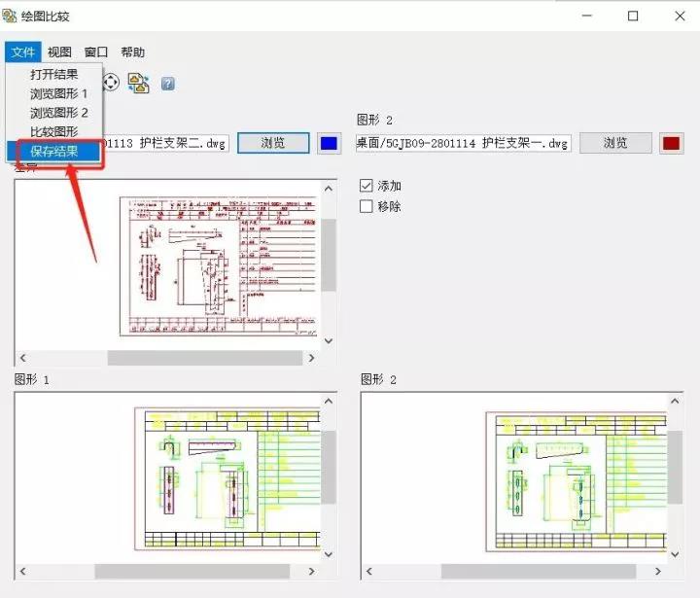Click the compare drawings icon in toolbar
The height and width of the screenshot is (598, 700).
[139, 83]
